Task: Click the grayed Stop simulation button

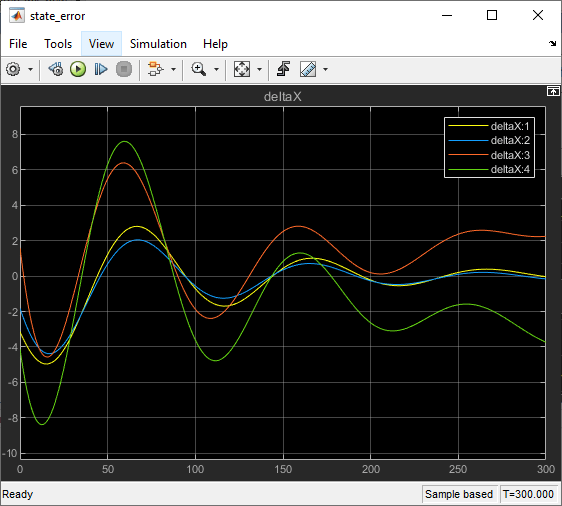Action: (124, 69)
